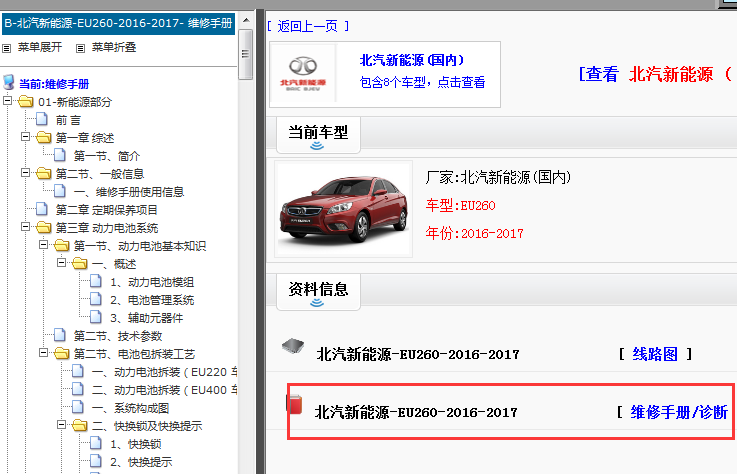Click the 第一节、简介 document icon
The width and height of the screenshot is (737, 474).
60,155
